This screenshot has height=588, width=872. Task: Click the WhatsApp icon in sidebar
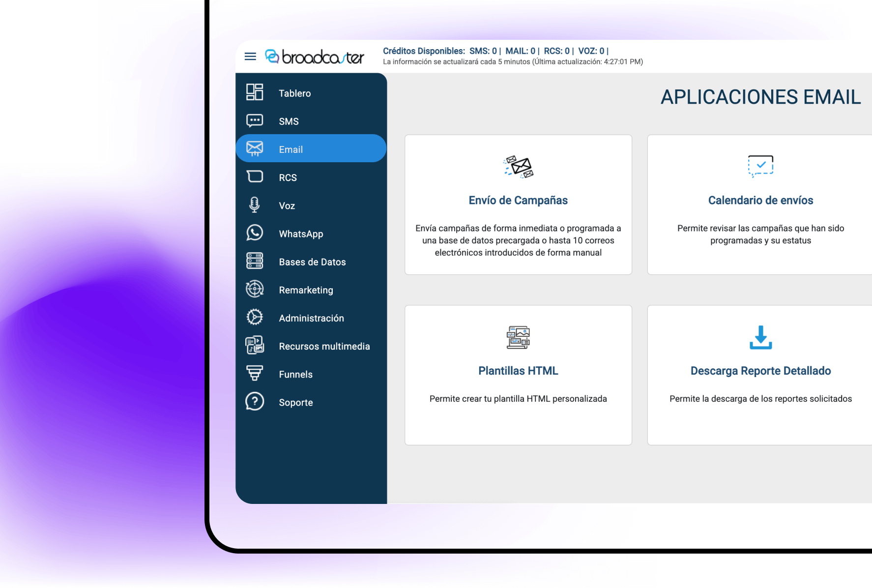(x=255, y=233)
